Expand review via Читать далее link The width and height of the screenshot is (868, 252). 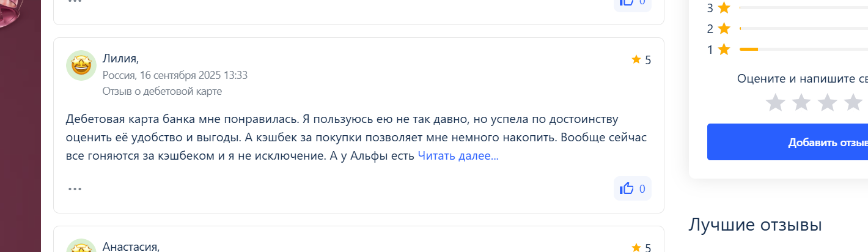[458, 156]
